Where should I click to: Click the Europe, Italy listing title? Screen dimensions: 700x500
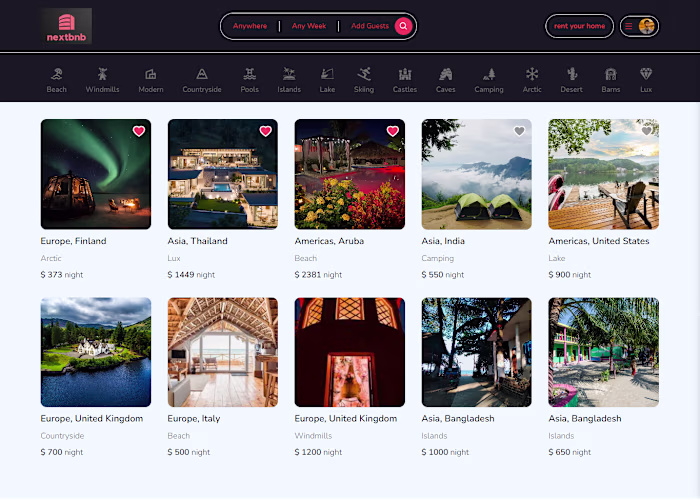(194, 419)
